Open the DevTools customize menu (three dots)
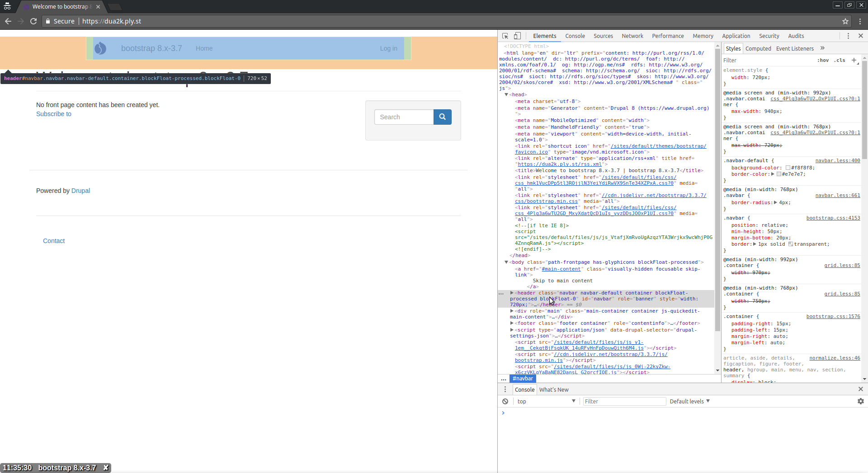 pos(848,36)
